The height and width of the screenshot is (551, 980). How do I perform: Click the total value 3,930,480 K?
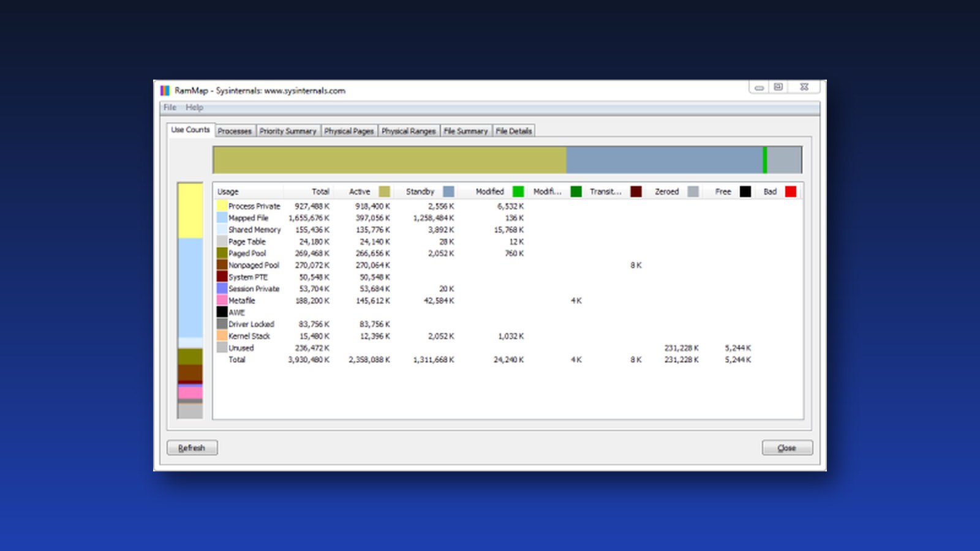309,360
